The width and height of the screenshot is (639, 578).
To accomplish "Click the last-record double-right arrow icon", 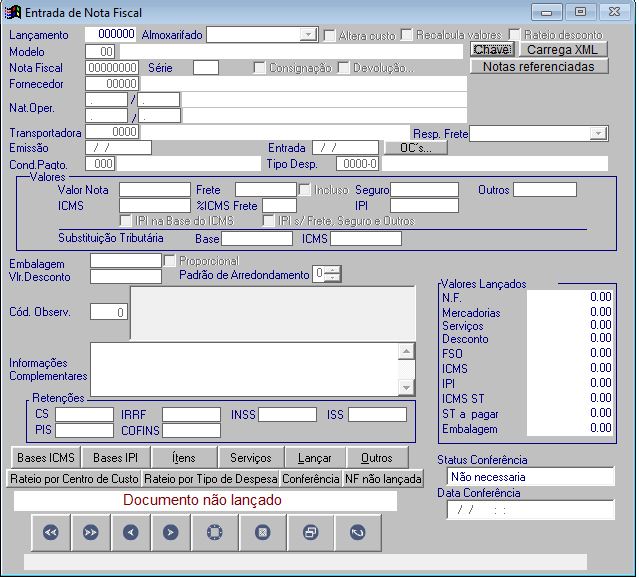I will (x=90, y=532).
